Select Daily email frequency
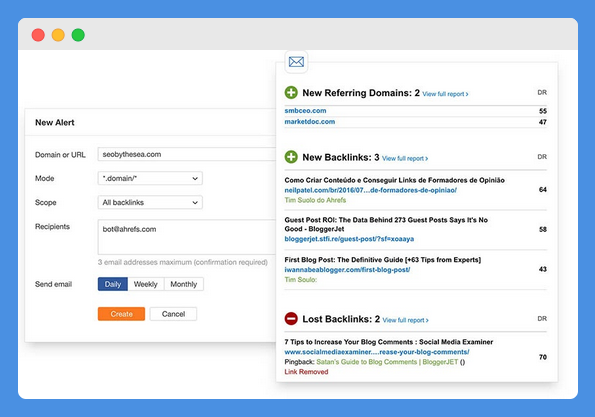Screen dimensions: 595x417 113,284
